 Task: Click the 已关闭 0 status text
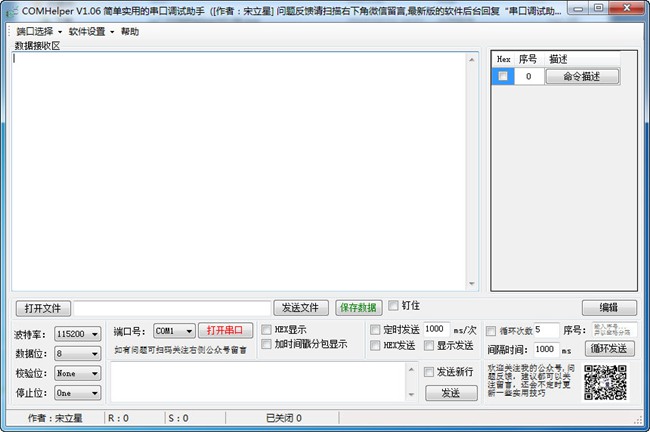coord(284,418)
